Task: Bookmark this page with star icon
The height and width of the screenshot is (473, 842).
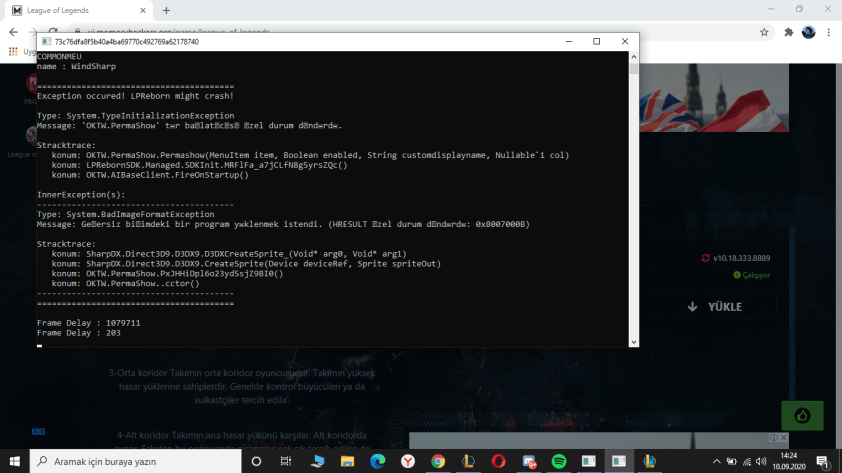Action: click(x=764, y=32)
